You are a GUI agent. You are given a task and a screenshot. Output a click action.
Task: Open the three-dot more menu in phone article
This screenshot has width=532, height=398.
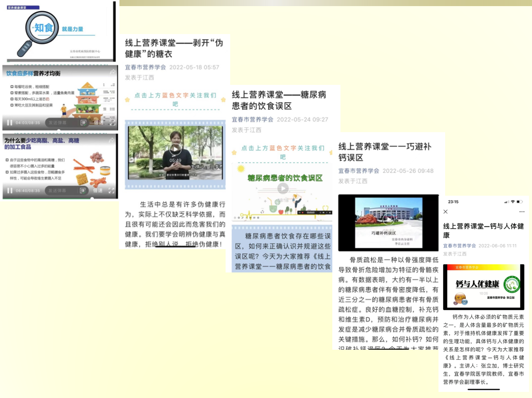click(x=521, y=211)
